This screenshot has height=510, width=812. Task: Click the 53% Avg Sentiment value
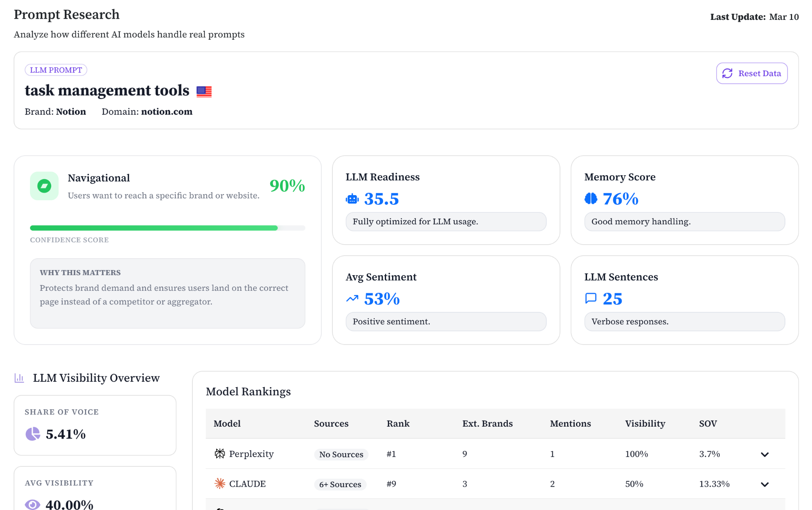[382, 299]
